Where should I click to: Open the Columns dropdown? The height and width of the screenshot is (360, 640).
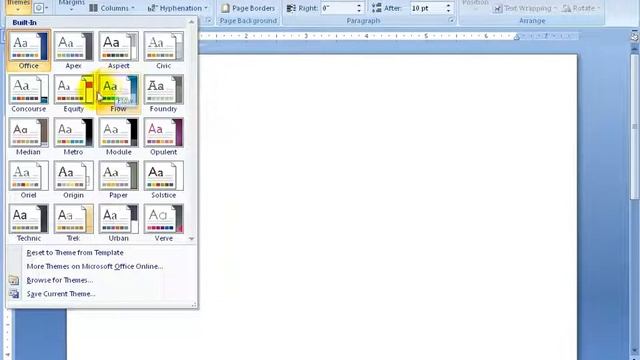point(111,8)
